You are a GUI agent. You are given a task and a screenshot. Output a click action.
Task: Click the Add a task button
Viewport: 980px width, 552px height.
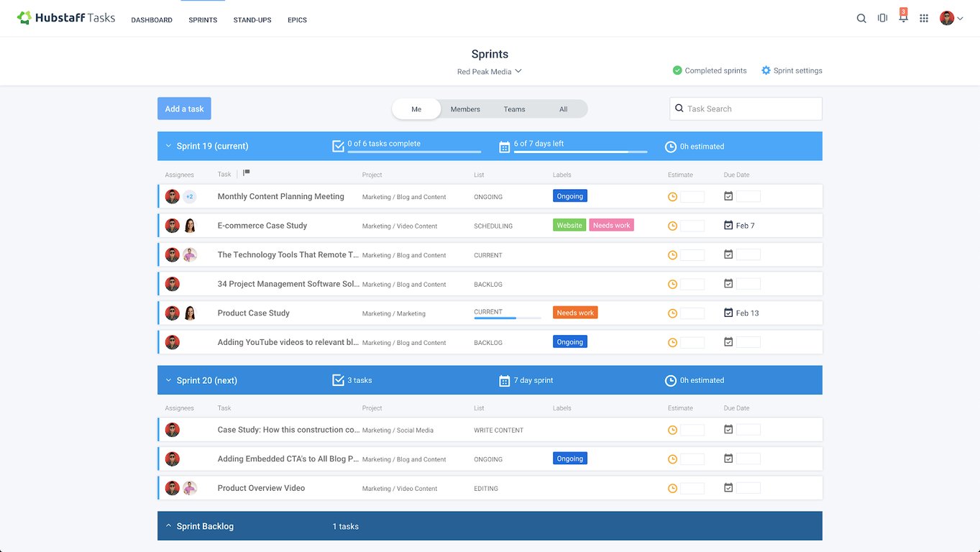(184, 109)
